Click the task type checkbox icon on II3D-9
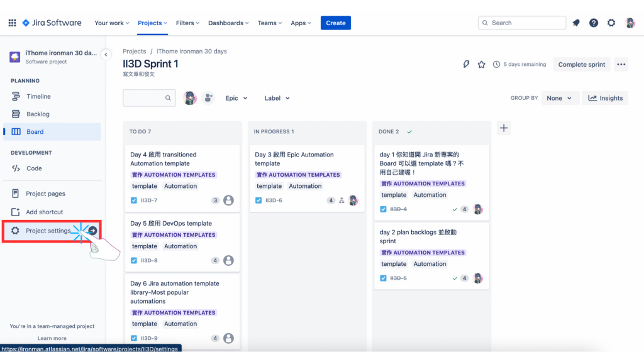Viewport: 644px width, 362px height. tap(134, 338)
